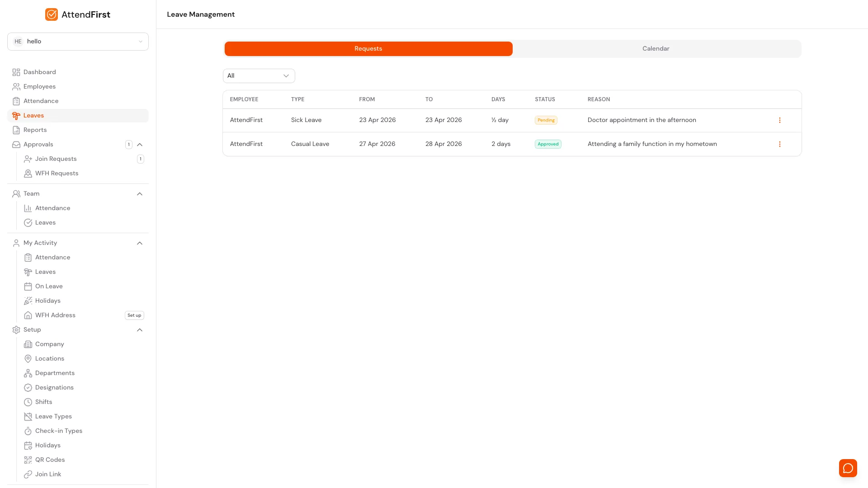Click the Locations map pin icon
This screenshot has width=868, height=488.
click(x=28, y=359)
